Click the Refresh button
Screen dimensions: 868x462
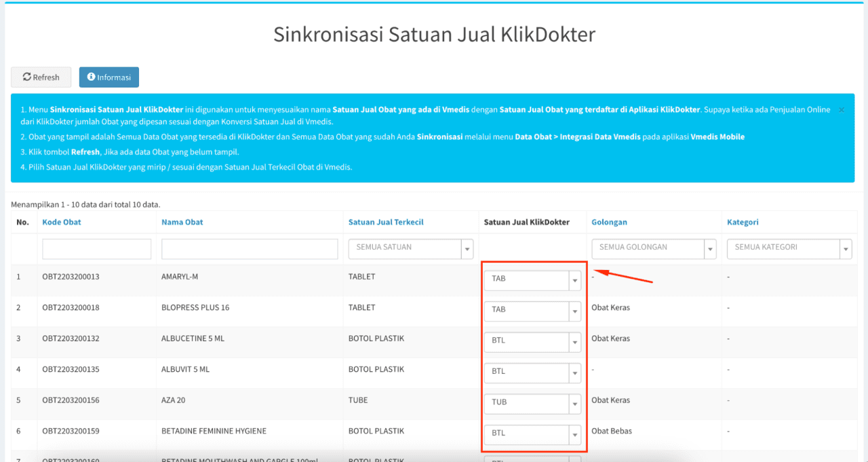(x=41, y=77)
